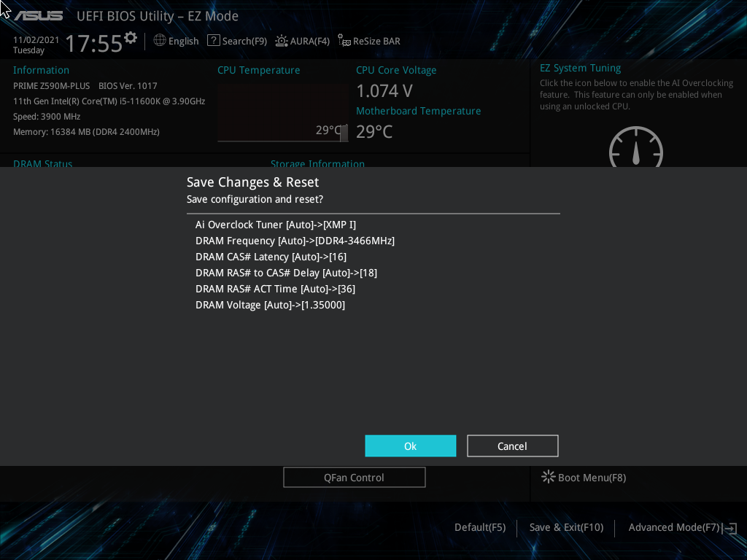Click the 1.074 V core voltage value
Viewport: 747px width, 560px height.
(x=384, y=91)
